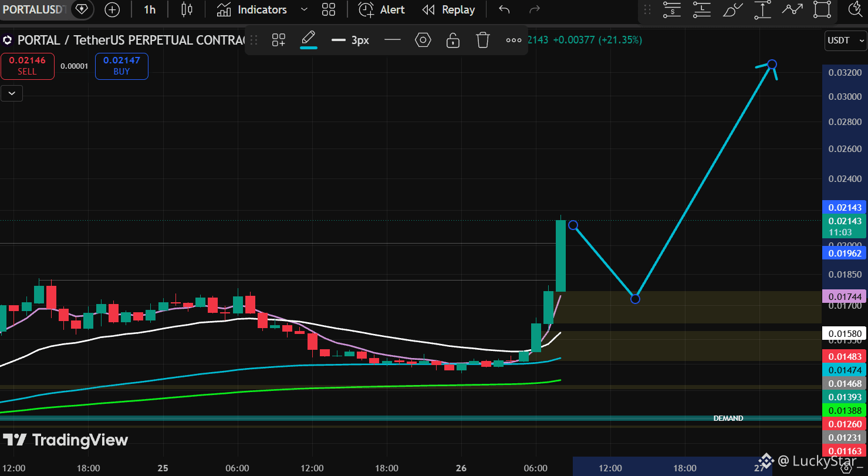Click the +21.35% change value
The image size is (868, 476).
(x=620, y=40)
